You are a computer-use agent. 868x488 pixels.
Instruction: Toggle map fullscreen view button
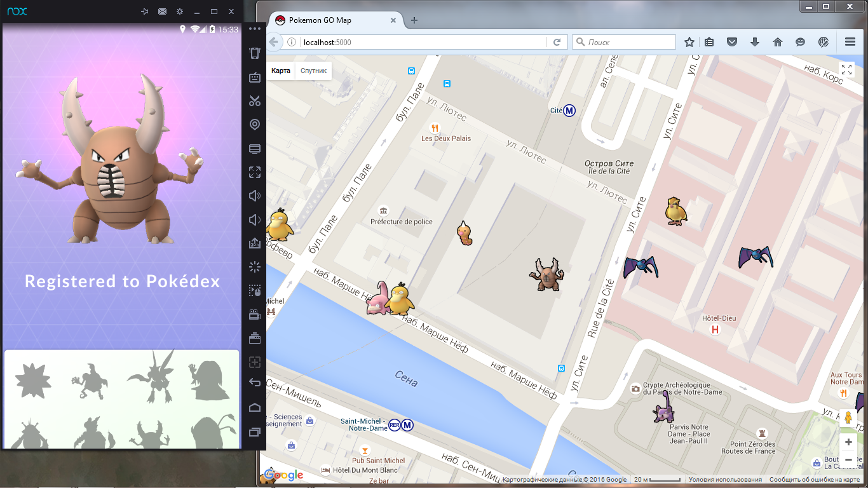point(847,69)
